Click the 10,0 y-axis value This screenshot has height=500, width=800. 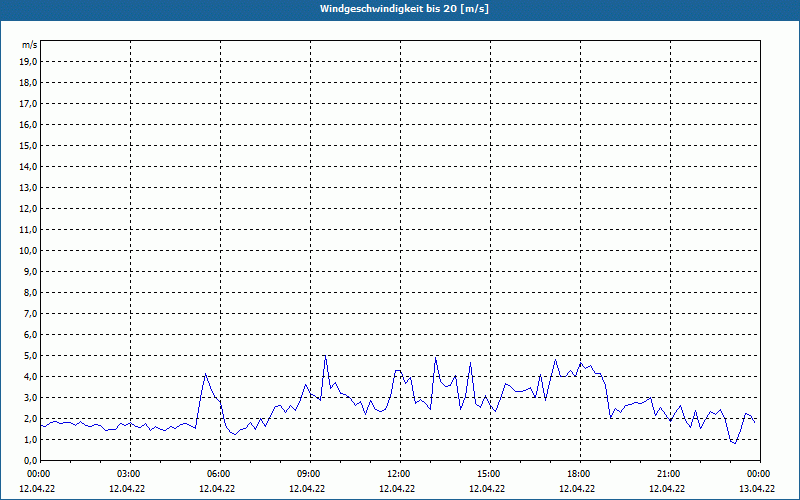point(28,251)
